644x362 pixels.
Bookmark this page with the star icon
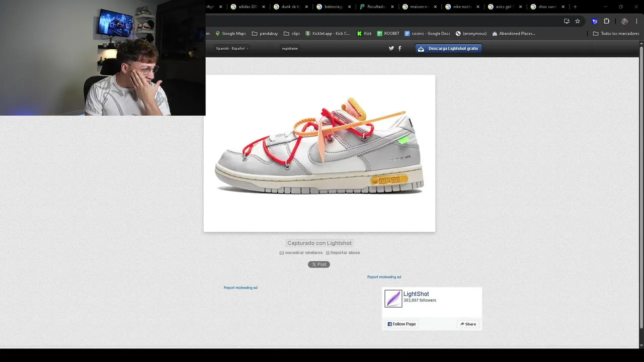[x=578, y=21]
